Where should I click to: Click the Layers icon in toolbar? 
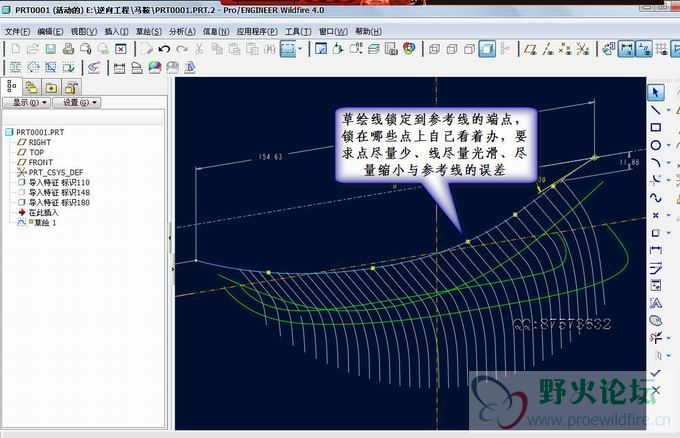tap(373, 49)
